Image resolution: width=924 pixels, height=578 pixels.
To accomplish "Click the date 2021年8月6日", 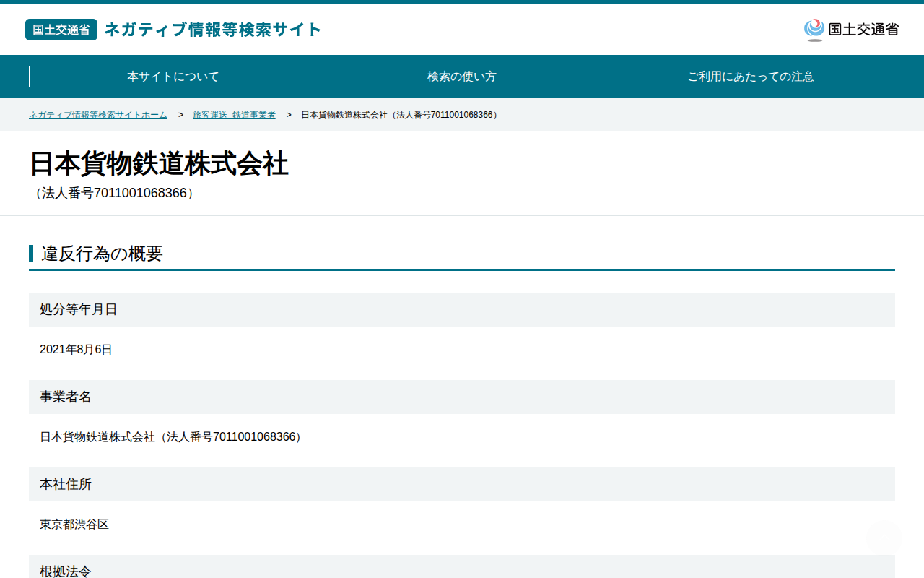I will 76,350.
